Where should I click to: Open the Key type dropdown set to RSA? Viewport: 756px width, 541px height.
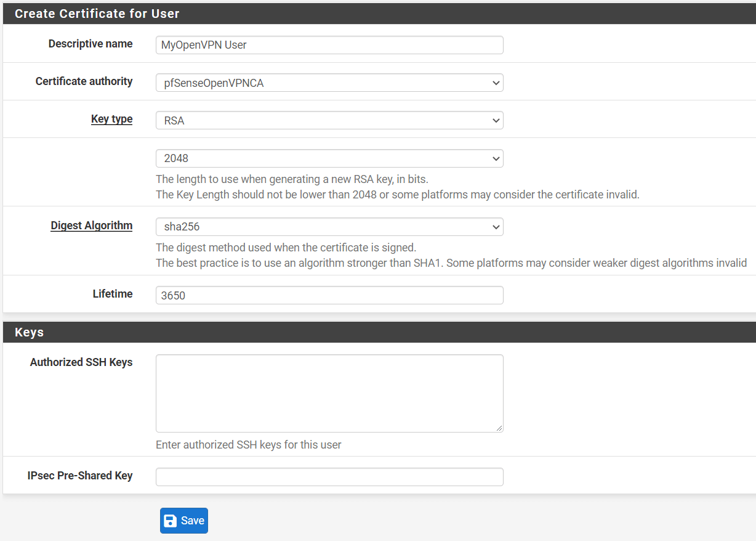(x=329, y=120)
